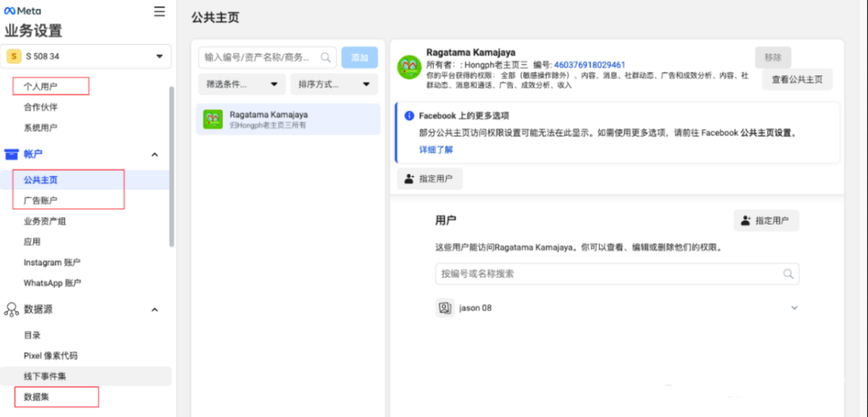Click the 移除 button

(x=773, y=57)
